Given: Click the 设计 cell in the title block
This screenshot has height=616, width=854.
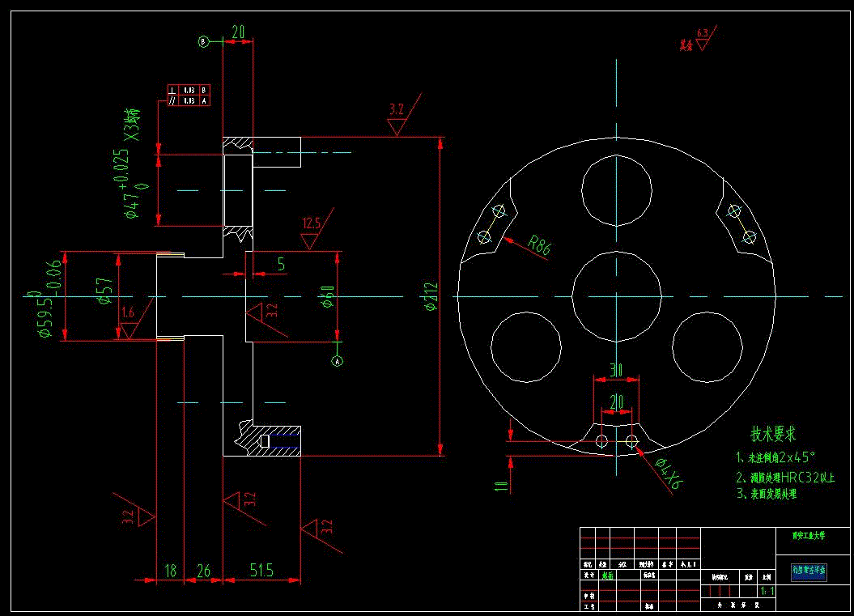Looking at the screenshot, I should click(x=588, y=576).
